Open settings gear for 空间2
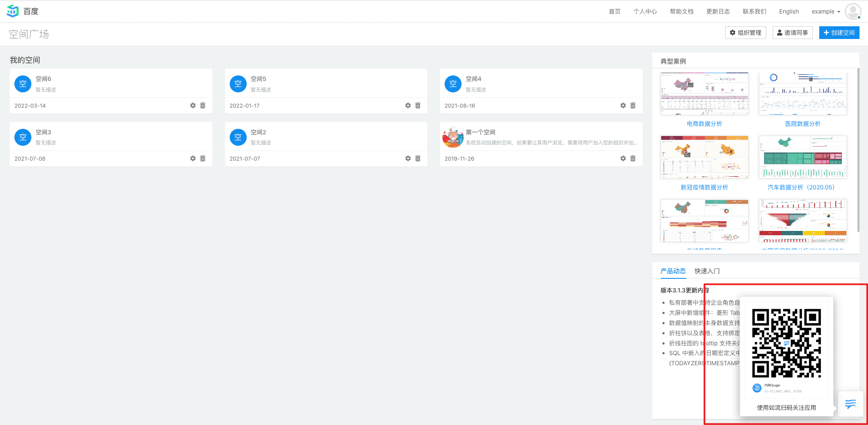868x425 pixels. pyautogui.click(x=408, y=158)
